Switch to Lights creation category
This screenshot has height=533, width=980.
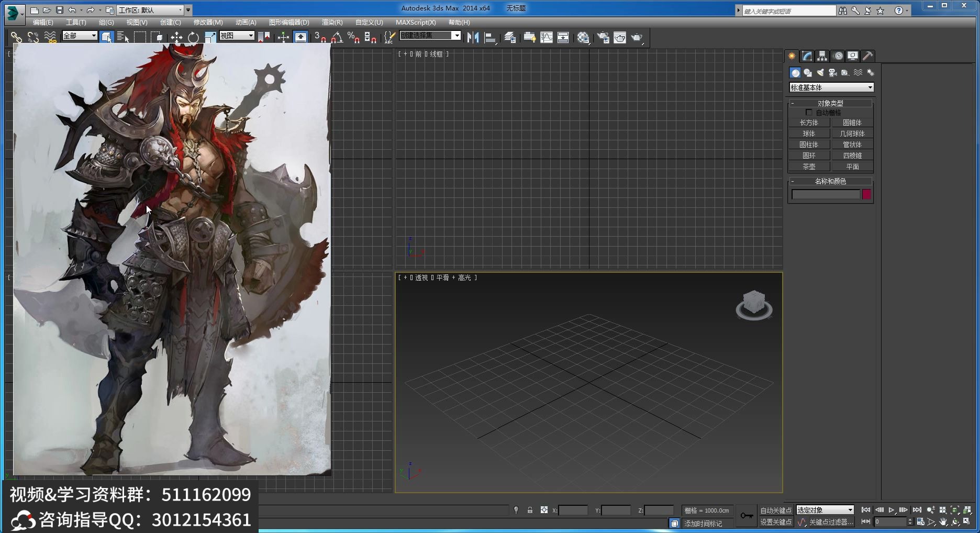[820, 73]
